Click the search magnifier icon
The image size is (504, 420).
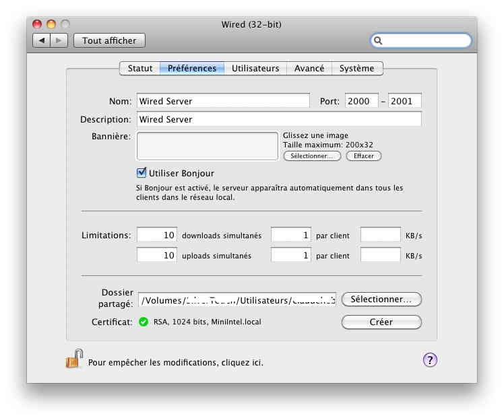pos(378,40)
